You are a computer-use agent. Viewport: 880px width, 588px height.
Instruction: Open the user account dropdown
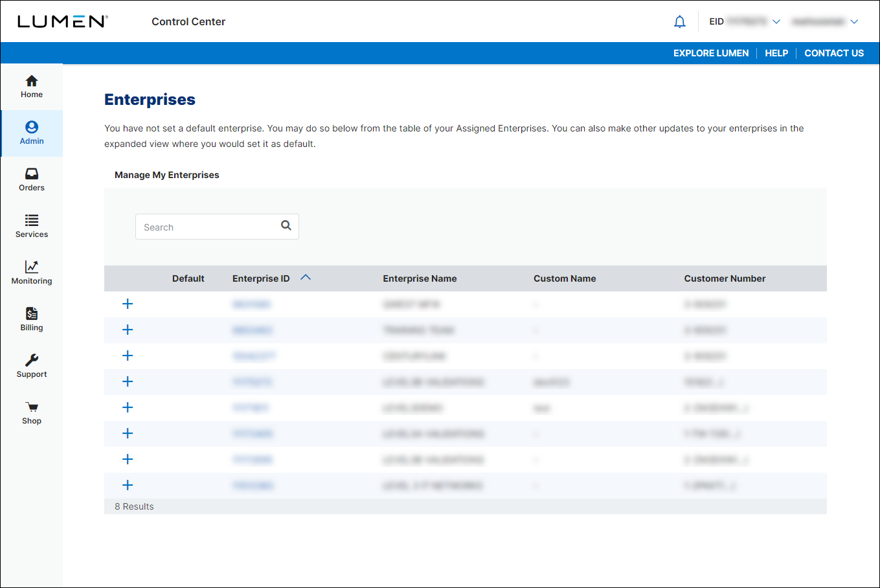point(824,21)
